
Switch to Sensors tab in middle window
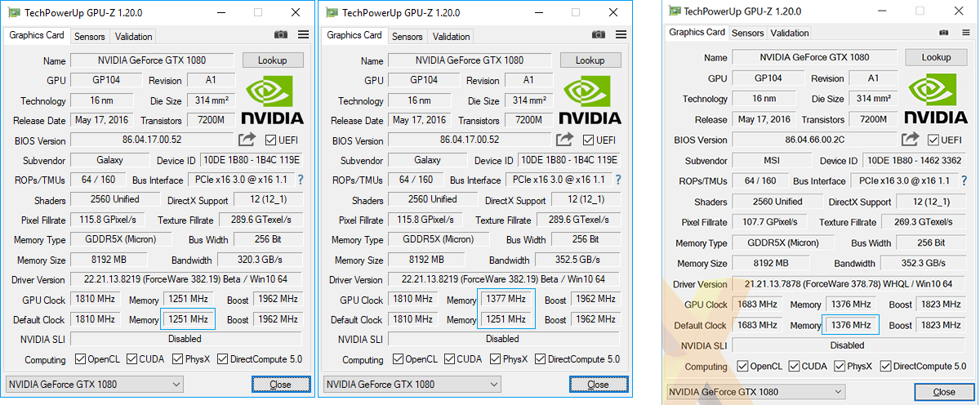click(408, 36)
